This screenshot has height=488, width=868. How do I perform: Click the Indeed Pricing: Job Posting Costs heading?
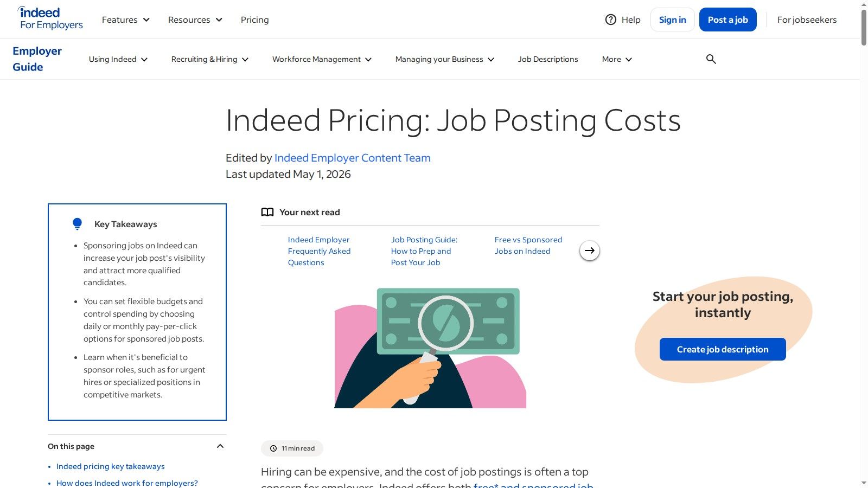(453, 120)
